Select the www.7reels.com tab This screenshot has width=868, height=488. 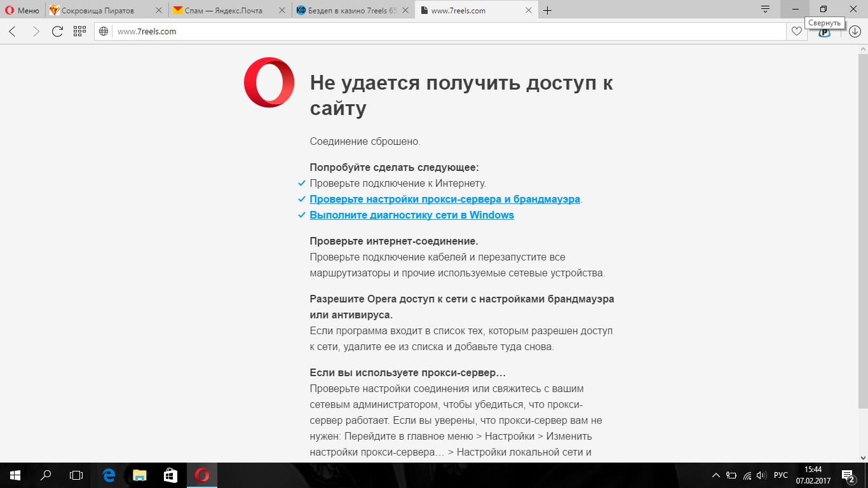pyautogui.click(x=476, y=10)
